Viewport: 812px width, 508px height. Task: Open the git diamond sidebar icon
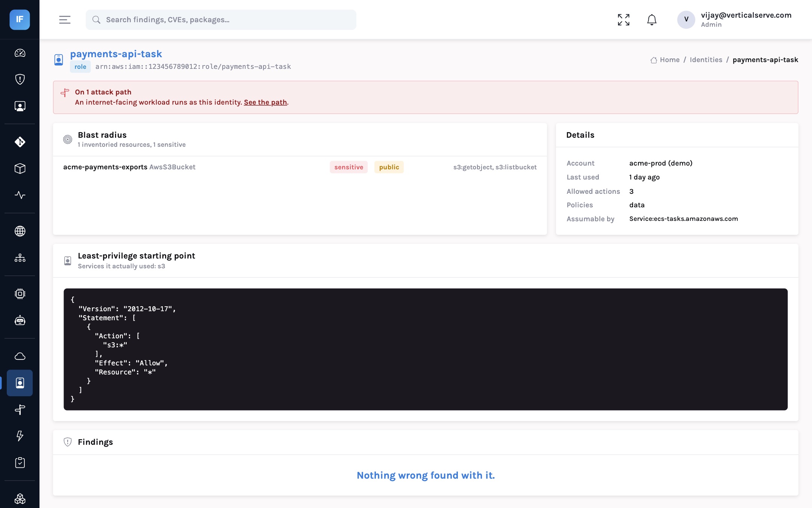point(20,142)
